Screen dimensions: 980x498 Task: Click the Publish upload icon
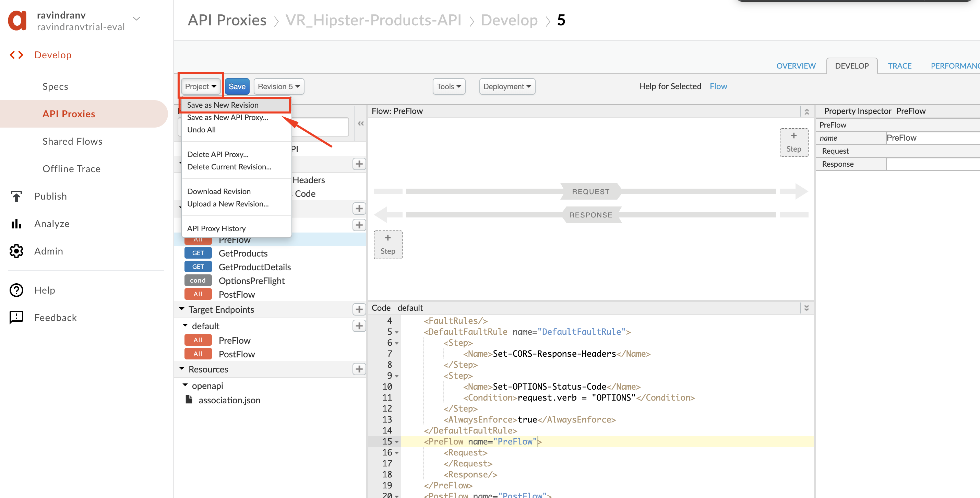pyautogui.click(x=16, y=196)
